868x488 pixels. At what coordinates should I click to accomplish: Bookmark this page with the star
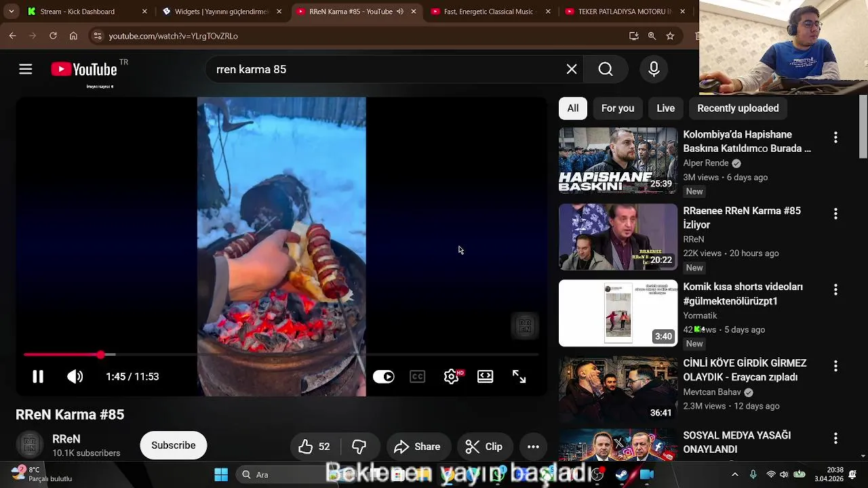tap(670, 36)
